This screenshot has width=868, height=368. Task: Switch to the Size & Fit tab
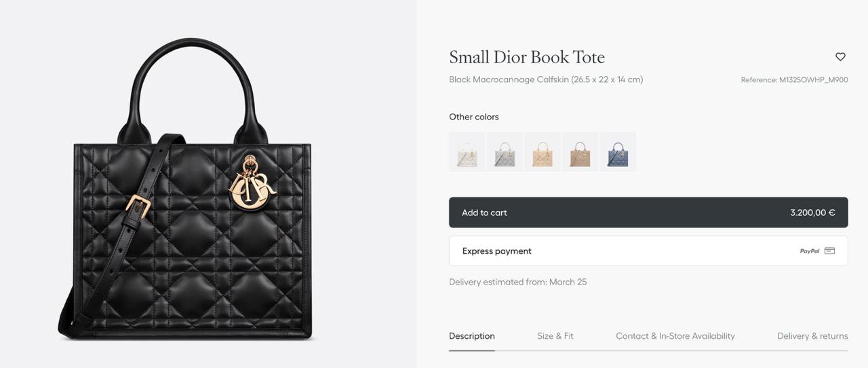555,336
